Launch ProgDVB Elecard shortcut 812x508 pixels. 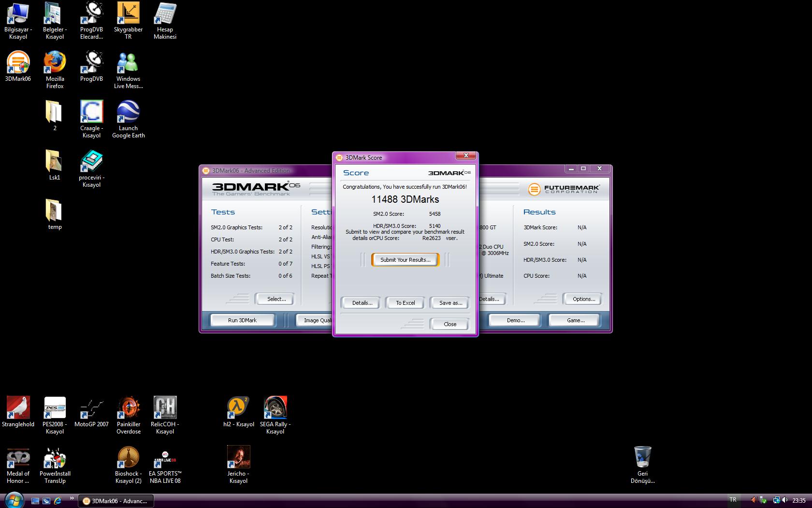pyautogui.click(x=91, y=21)
